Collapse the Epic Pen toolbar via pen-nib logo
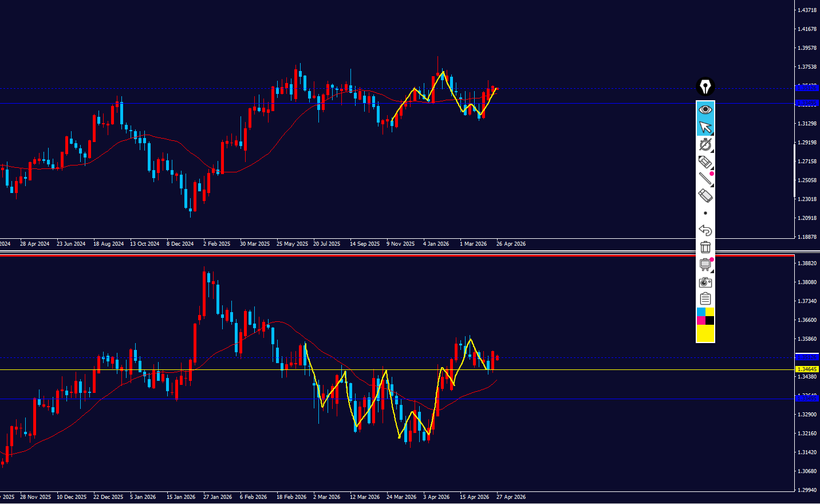 tap(705, 87)
